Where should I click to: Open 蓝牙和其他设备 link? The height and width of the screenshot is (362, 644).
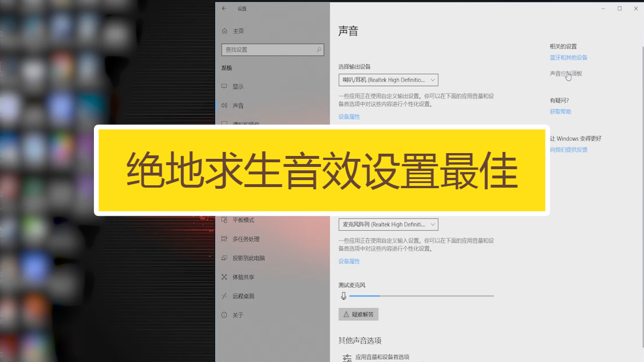pos(569,58)
